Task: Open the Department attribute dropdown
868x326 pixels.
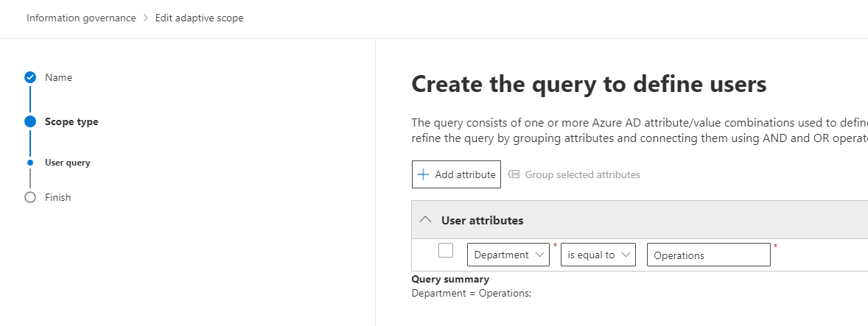Action: click(x=508, y=255)
